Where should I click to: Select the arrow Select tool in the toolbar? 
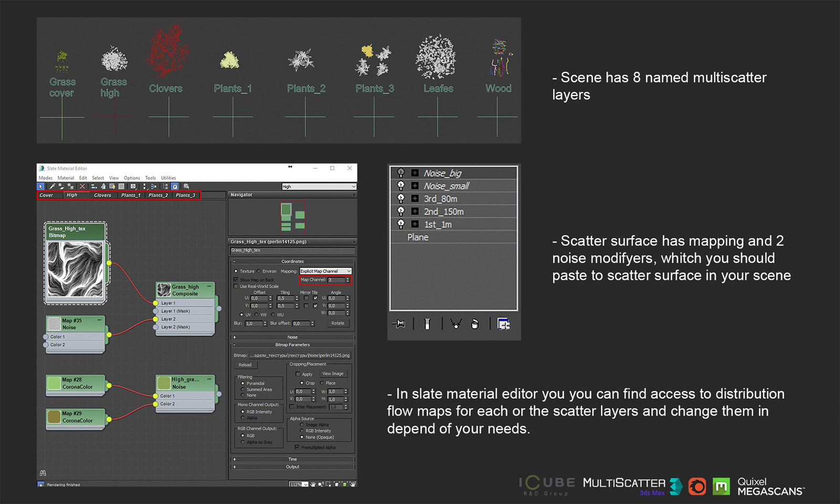click(x=40, y=186)
